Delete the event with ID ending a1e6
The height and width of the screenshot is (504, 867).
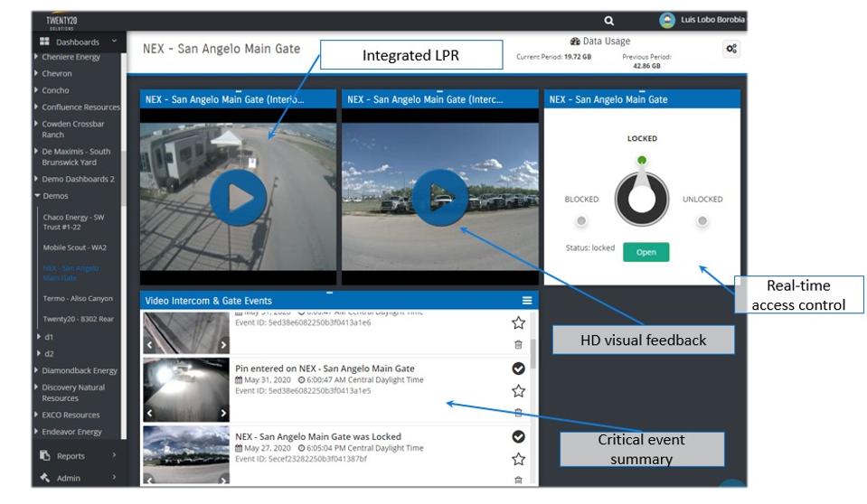click(x=518, y=344)
